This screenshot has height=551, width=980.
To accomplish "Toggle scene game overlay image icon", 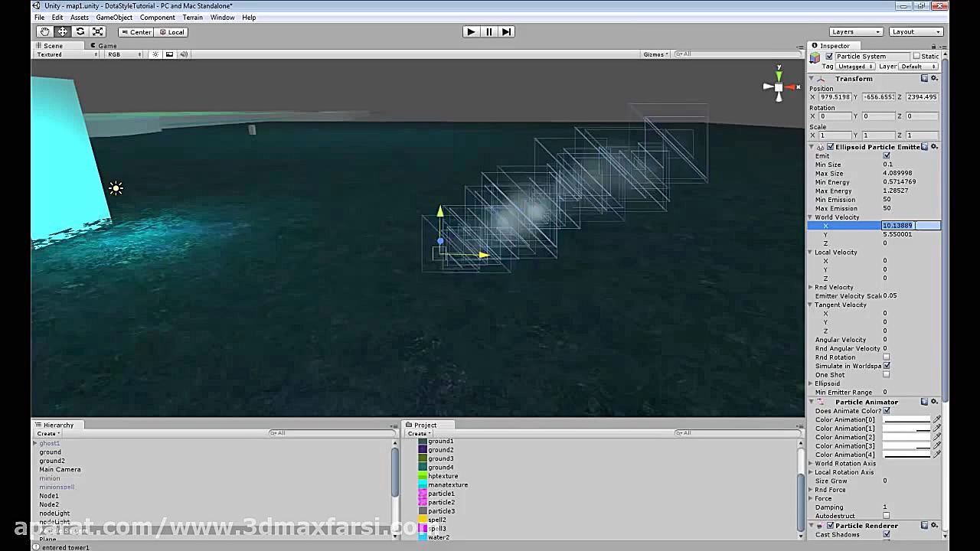I will [169, 54].
